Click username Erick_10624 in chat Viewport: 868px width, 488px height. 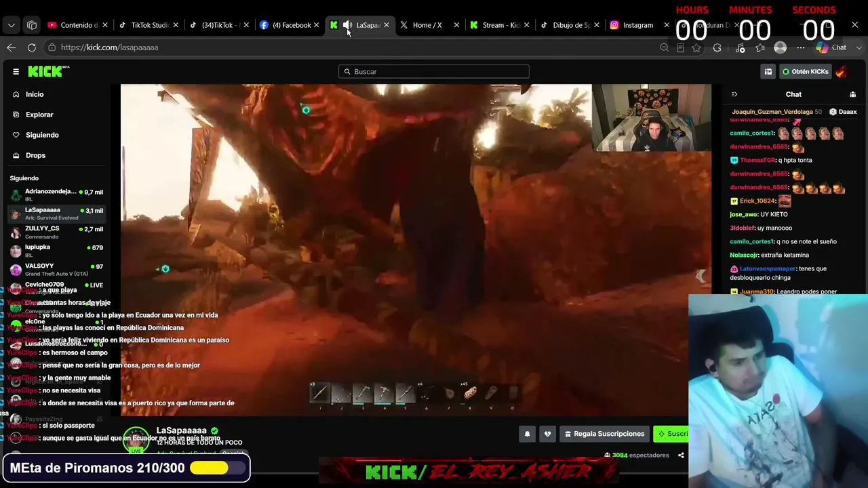pyautogui.click(x=757, y=201)
